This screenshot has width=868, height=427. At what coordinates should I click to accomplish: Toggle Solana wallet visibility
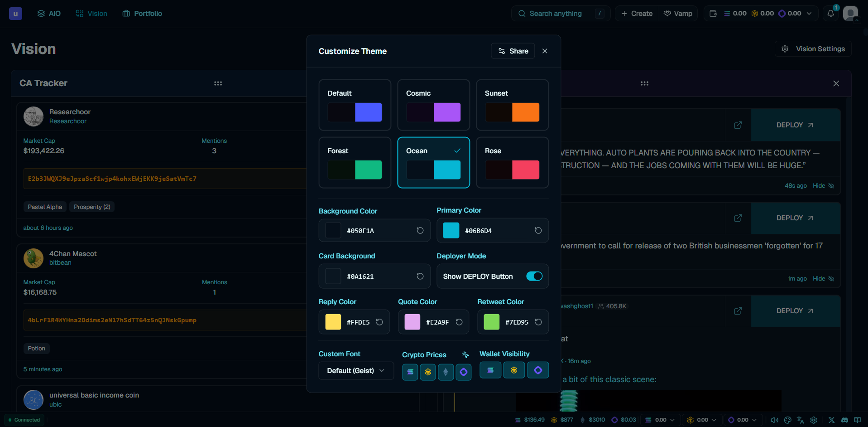point(490,370)
